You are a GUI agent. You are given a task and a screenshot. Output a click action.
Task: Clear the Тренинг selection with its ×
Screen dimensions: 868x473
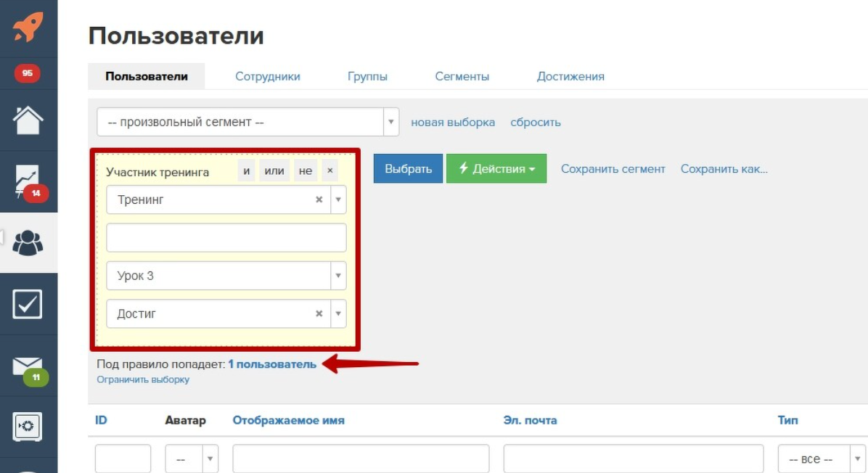tap(319, 200)
